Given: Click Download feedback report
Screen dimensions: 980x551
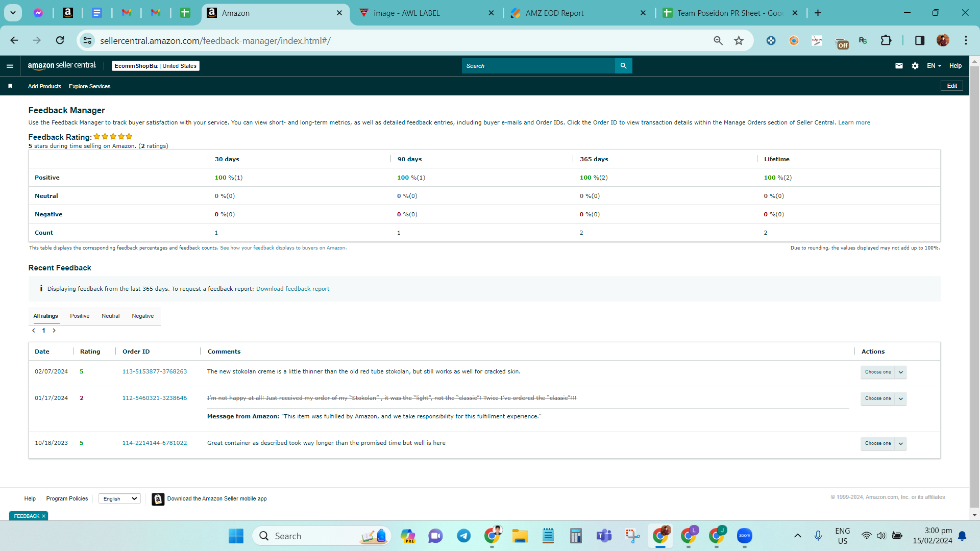Looking at the screenshot, I should click(x=292, y=289).
